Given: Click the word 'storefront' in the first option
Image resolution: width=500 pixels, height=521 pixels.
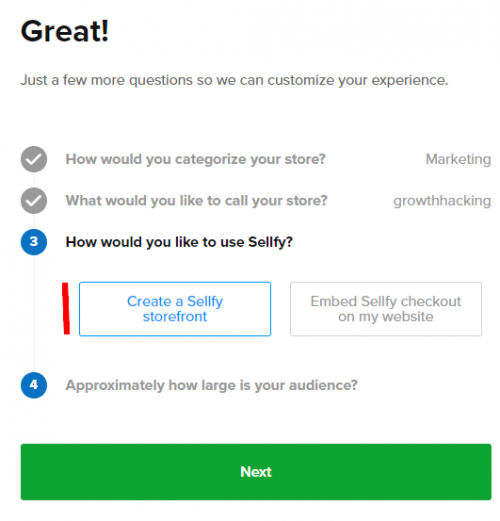Looking at the screenshot, I should [x=175, y=316].
